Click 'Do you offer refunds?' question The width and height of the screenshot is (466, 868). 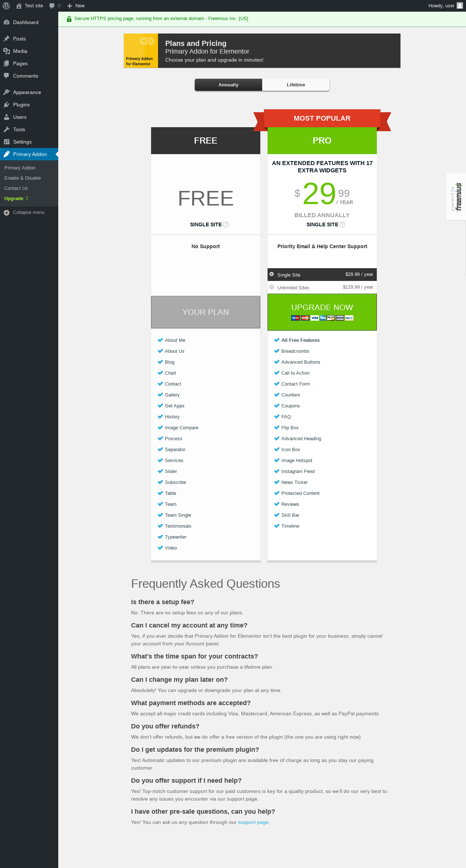click(165, 726)
